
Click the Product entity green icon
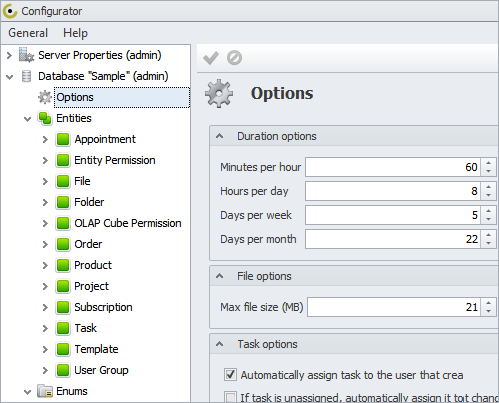pos(63,265)
